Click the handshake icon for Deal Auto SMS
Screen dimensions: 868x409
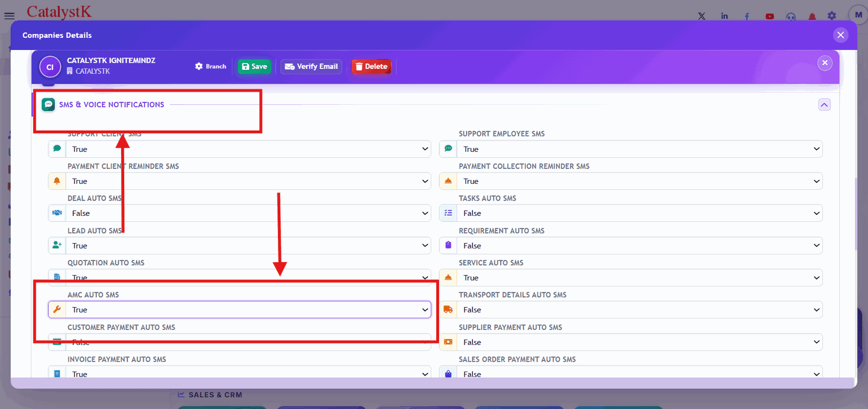tap(57, 213)
